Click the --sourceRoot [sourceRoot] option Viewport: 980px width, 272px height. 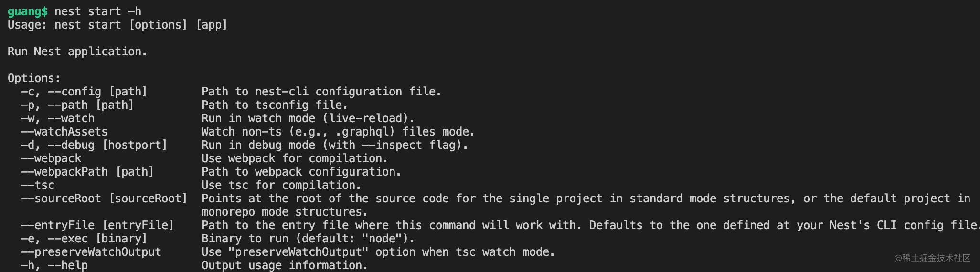[104, 199]
